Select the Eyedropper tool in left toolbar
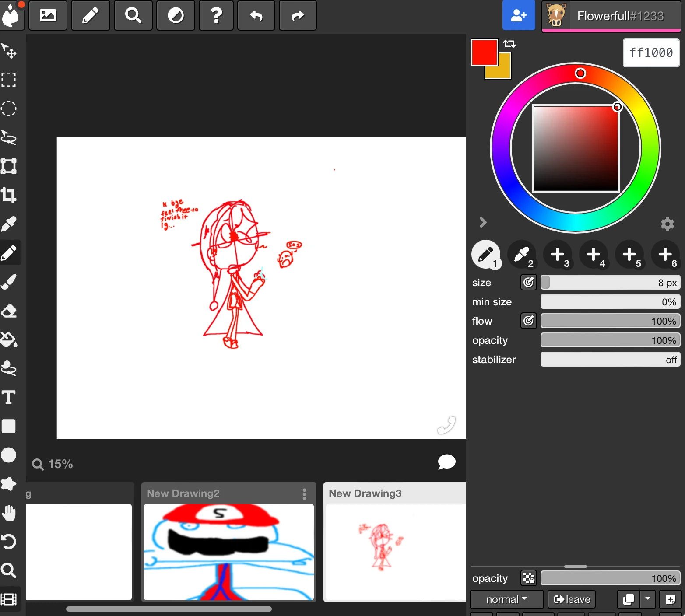The width and height of the screenshot is (685, 616). tap(9, 224)
